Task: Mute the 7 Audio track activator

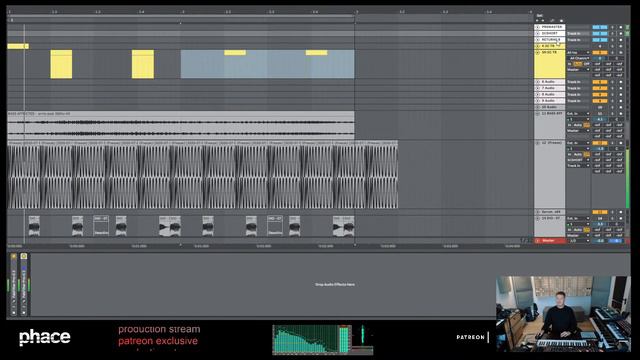Action: click(600, 88)
